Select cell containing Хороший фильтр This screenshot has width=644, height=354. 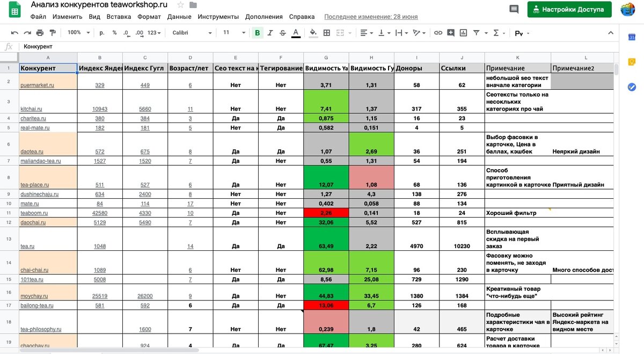pyautogui.click(x=518, y=213)
